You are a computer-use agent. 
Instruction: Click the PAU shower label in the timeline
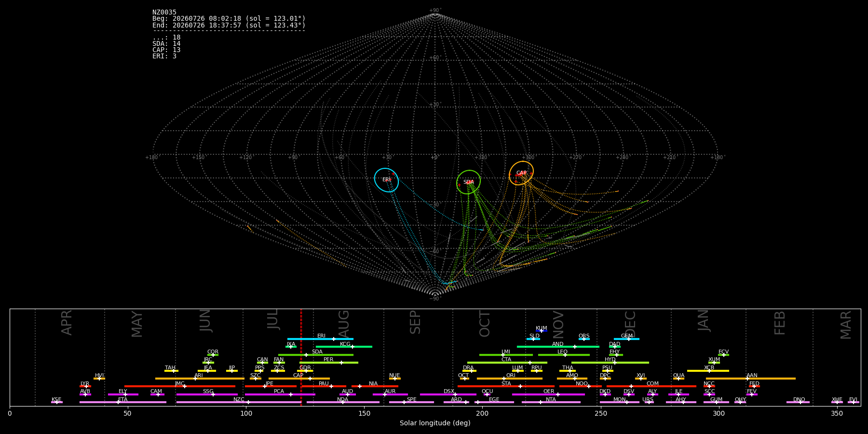tap(324, 384)
